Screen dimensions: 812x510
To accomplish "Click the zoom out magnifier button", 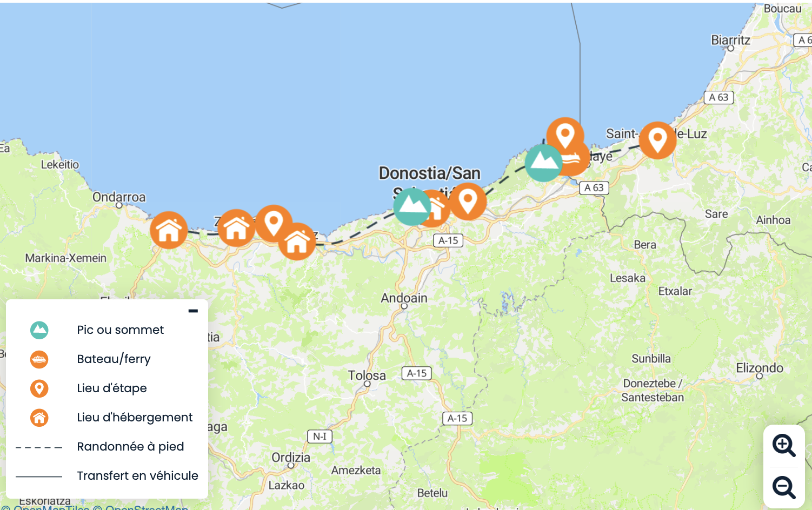I will [x=783, y=487].
